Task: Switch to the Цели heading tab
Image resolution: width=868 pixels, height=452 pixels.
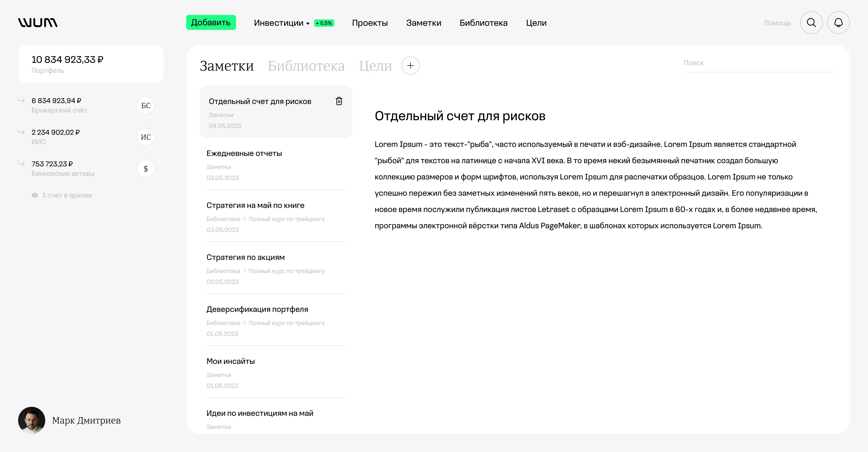Action: tap(375, 66)
